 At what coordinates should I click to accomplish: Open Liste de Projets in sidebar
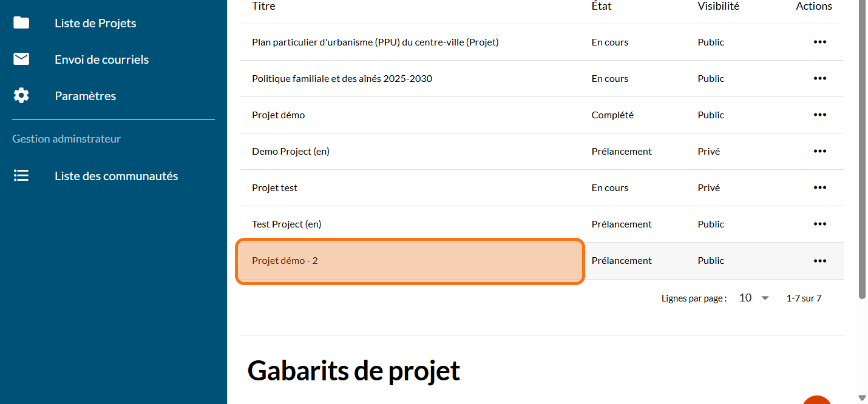coord(95,23)
